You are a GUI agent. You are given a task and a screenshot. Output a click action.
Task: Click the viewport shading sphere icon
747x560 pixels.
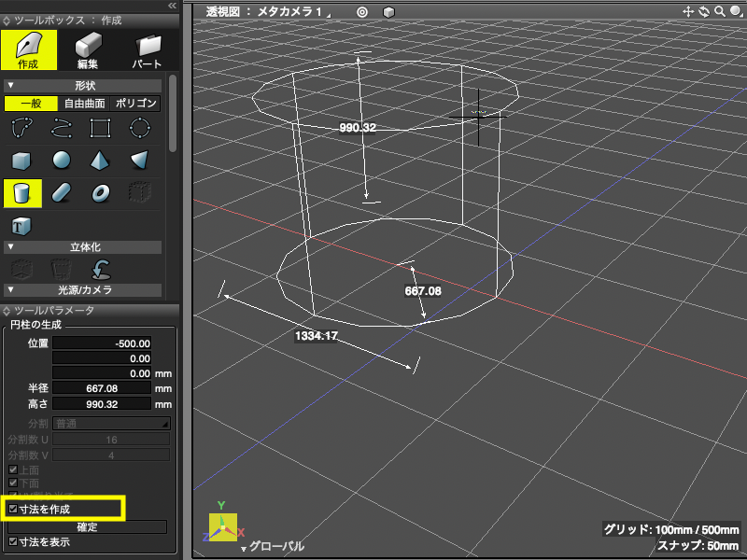click(x=736, y=11)
